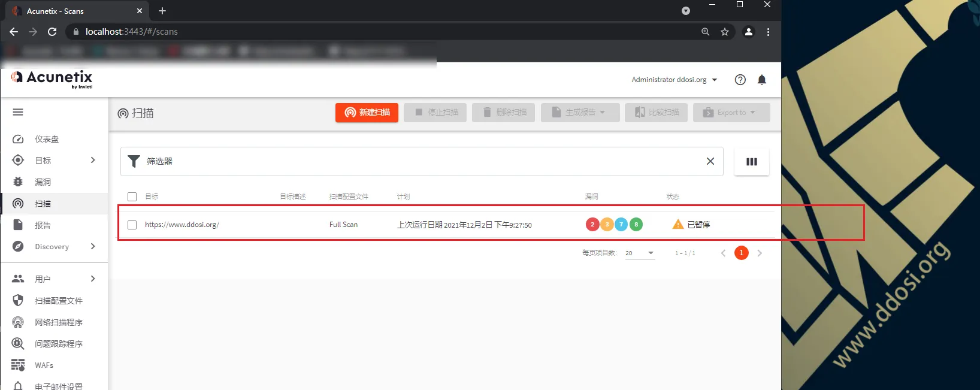This screenshot has width=980, height=390.
Task: Open 漏洞 vulnerabilities menu item
Action: [43, 182]
